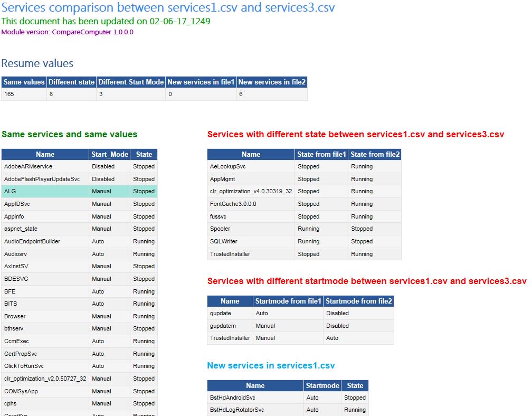Click the AudioEndpointBuilder service name
Image resolution: width=532 pixels, height=416 pixels.
tap(32, 242)
